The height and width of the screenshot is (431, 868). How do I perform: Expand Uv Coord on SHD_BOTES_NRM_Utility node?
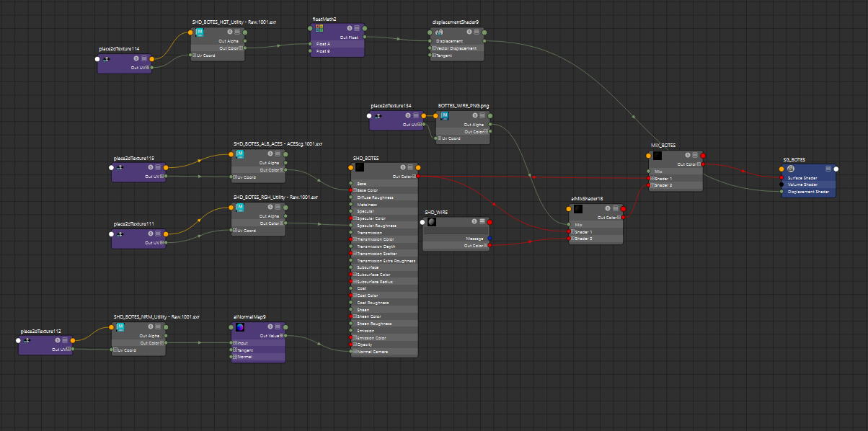click(115, 350)
